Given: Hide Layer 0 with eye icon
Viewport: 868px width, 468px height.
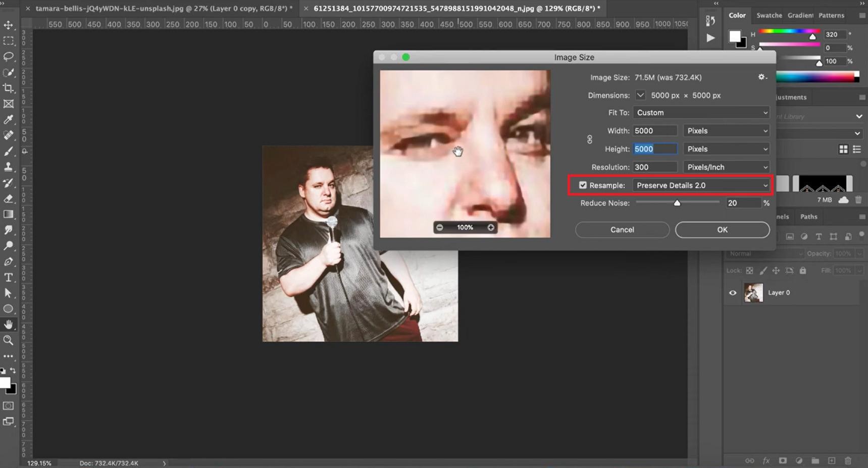Looking at the screenshot, I should click(x=733, y=293).
